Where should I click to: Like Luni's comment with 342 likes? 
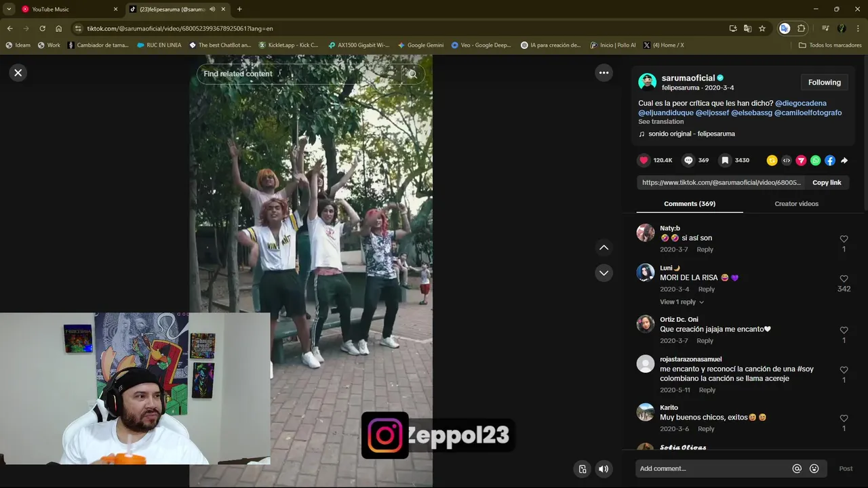(x=844, y=279)
